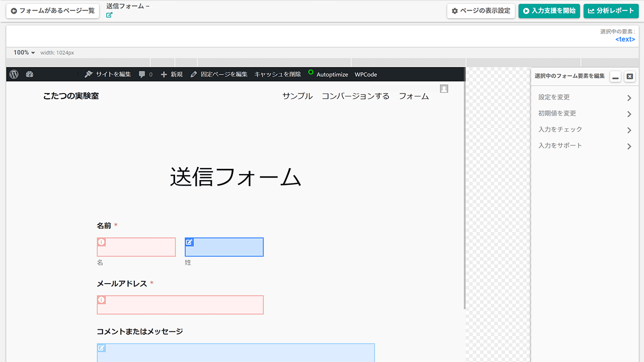Click the WordPress logo icon

click(x=14, y=74)
